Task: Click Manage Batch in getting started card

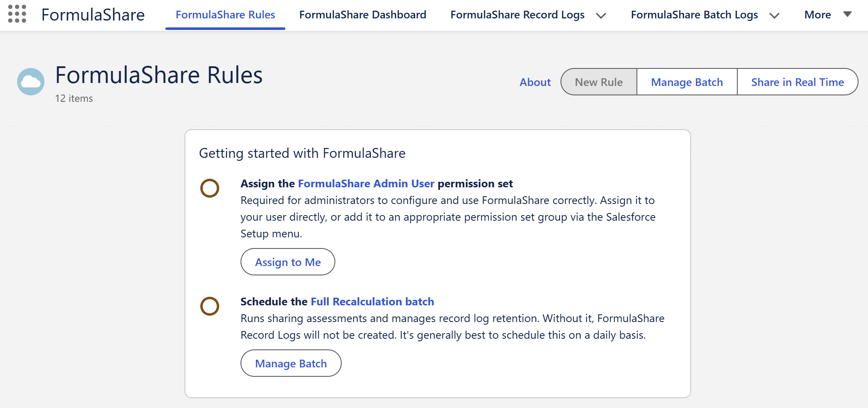Action: coord(291,363)
